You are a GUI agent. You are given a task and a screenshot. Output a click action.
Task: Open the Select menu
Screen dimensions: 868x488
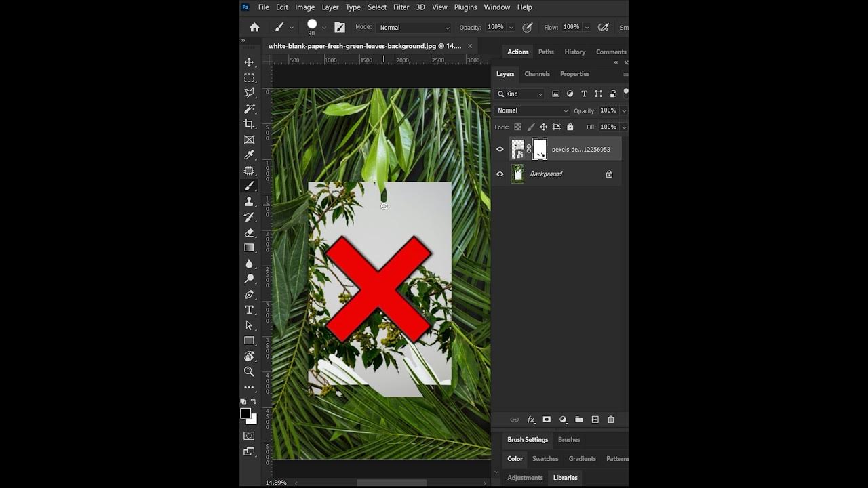point(377,7)
